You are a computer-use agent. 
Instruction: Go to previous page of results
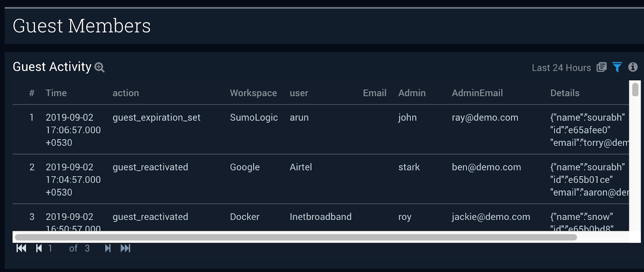tap(39, 248)
